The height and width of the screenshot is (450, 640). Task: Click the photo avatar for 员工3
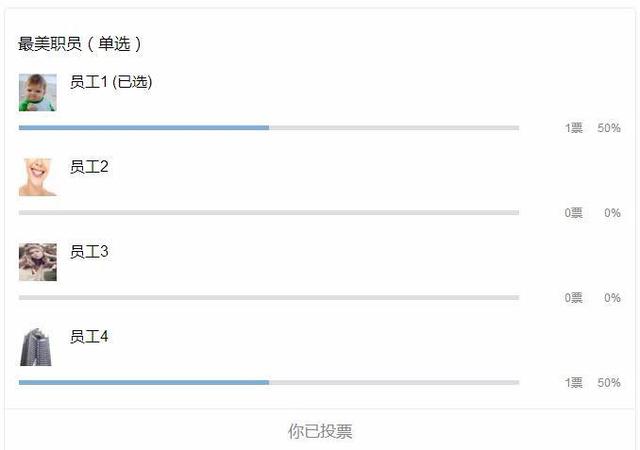[x=37, y=262]
